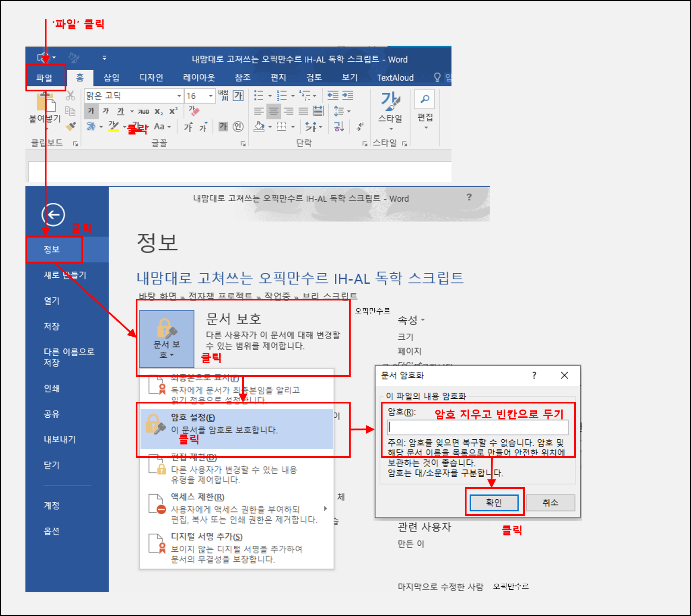
Task: Click the Asian Layout icon
Action: tap(311, 126)
